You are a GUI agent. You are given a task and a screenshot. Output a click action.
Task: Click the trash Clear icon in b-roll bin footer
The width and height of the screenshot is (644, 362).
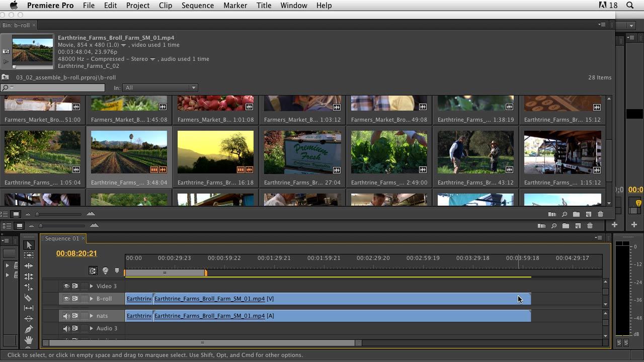pos(600,214)
